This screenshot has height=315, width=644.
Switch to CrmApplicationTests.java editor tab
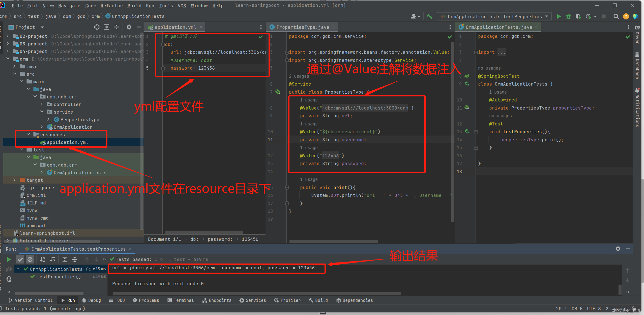click(499, 27)
